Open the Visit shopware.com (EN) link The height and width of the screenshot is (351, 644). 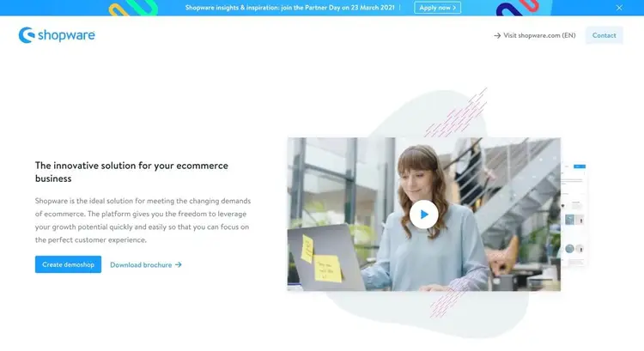coord(534,35)
